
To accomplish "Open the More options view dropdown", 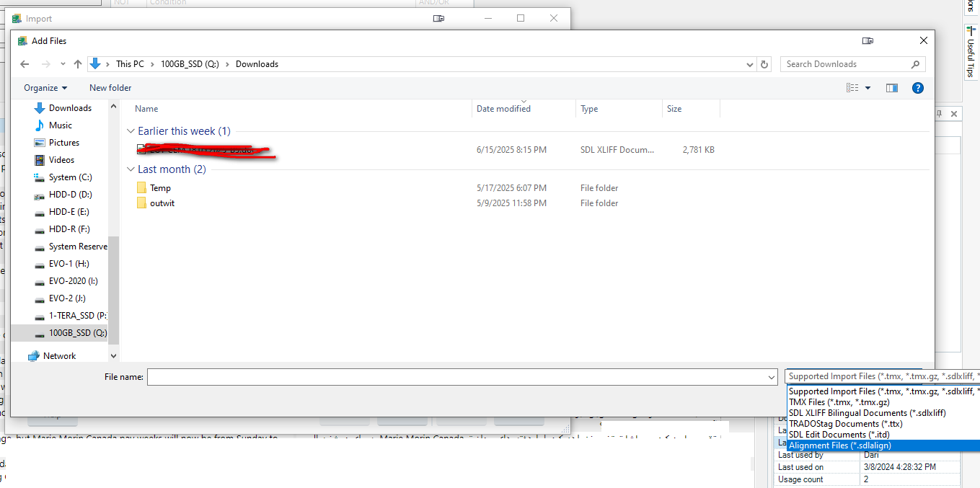I will [x=868, y=88].
